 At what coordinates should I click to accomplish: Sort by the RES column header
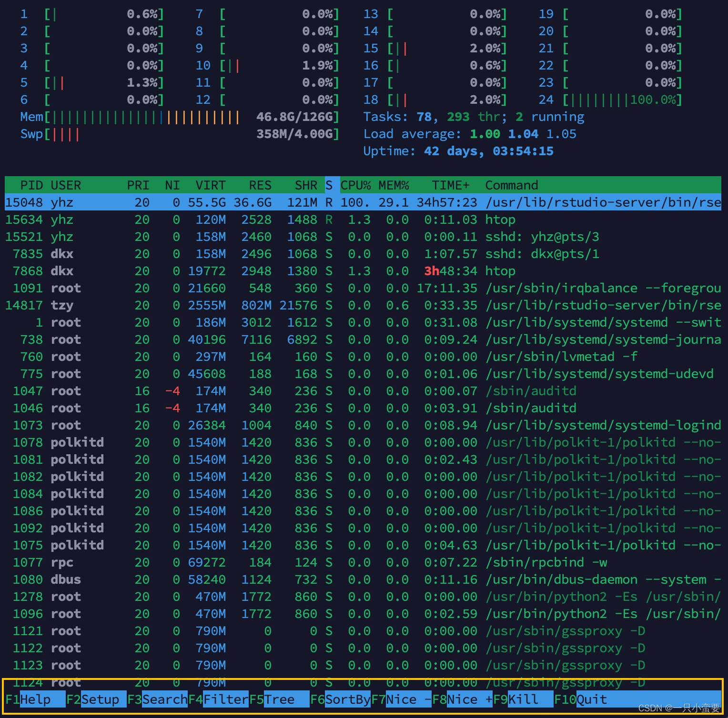(260, 185)
